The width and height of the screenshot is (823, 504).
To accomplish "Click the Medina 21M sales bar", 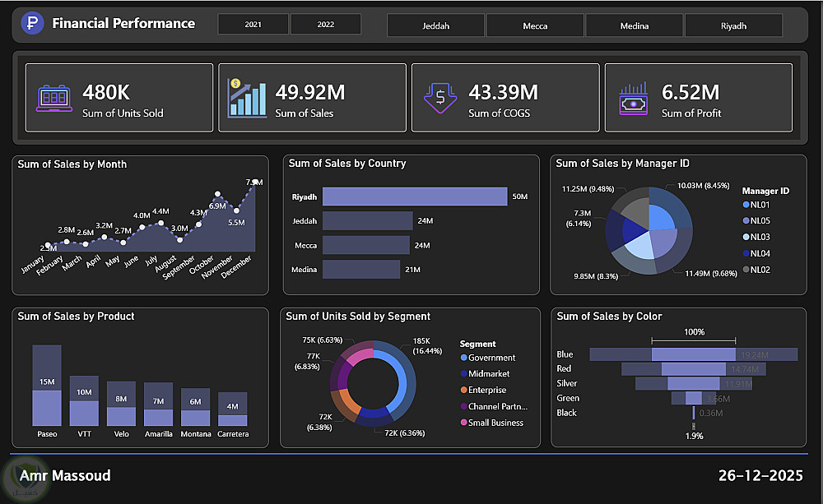I will coord(361,270).
